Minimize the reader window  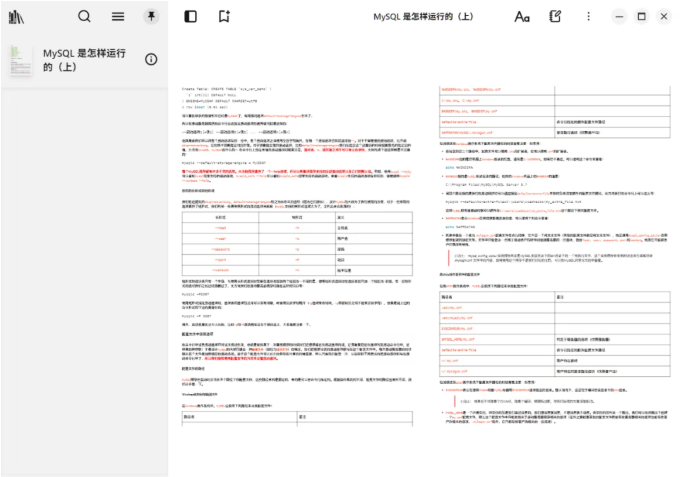coord(619,17)
